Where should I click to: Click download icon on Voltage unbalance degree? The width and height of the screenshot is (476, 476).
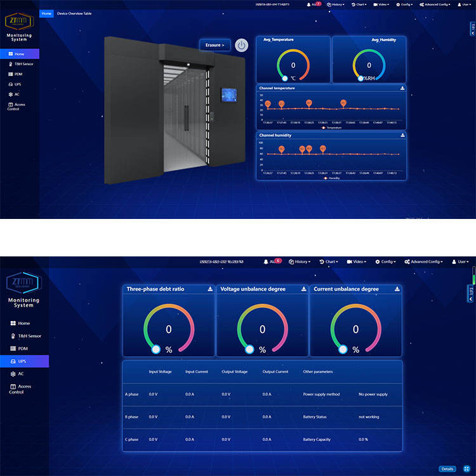tap(303, 289)
